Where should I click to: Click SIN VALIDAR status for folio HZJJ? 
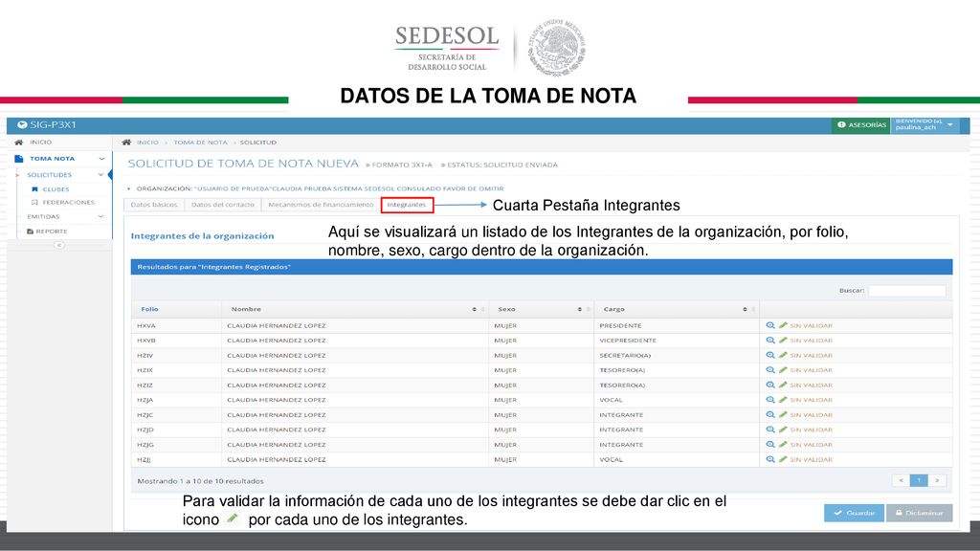pos(812,459)
